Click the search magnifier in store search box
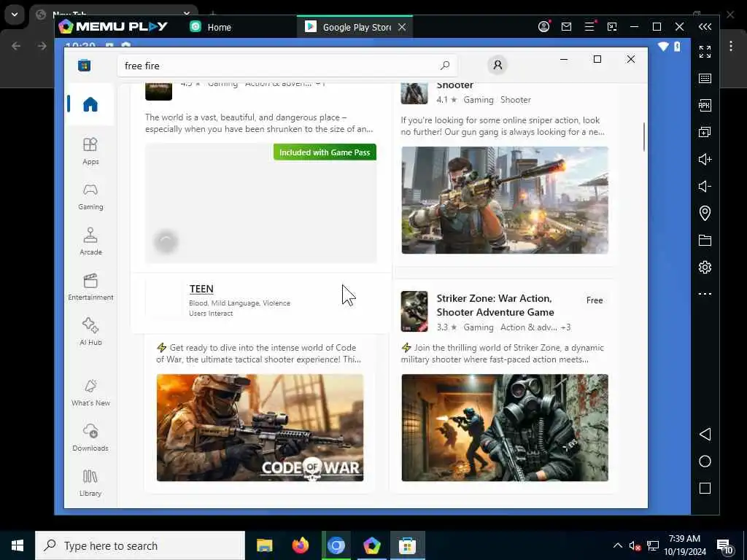 [x=445, y=66]
